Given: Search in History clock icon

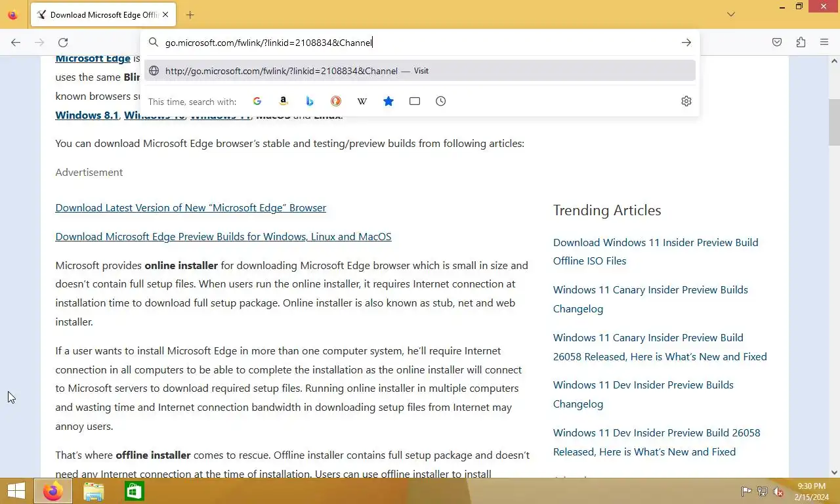Looking at the screenshot, I should tap(441, 101).
